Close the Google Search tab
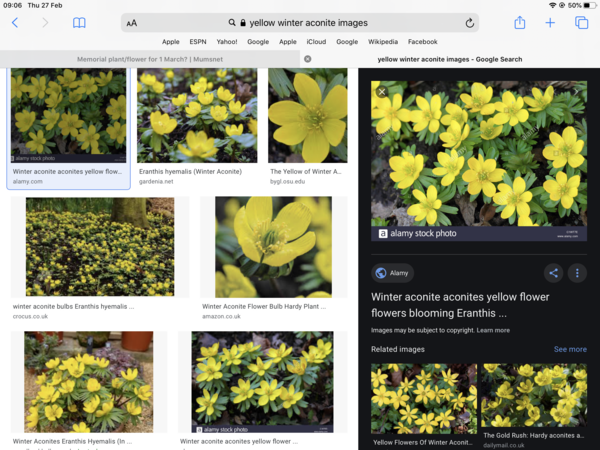Screen dimensions: 600x450 [307, 59]
